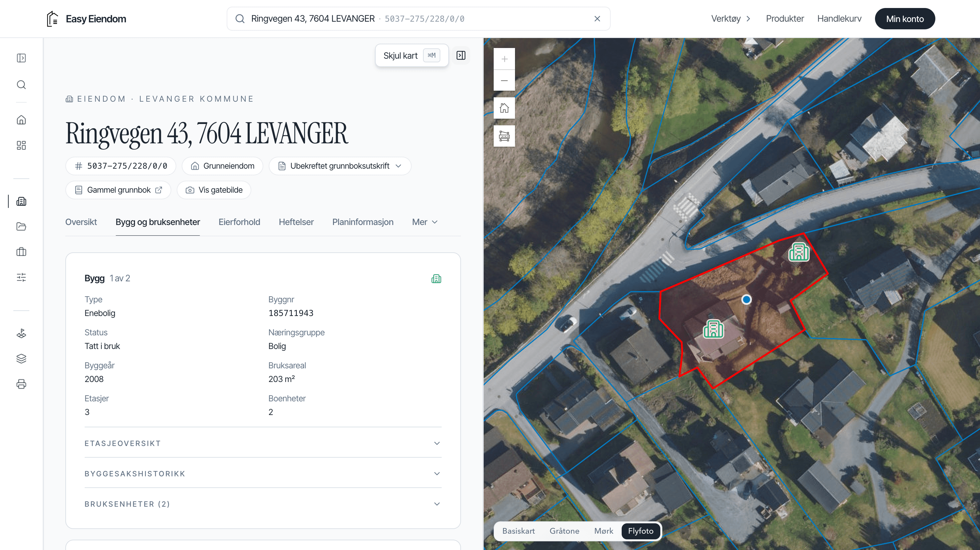This screenshot has width=980, height=550.
Task: Click the Skjul kart button
Action: (x=412, y=56)
